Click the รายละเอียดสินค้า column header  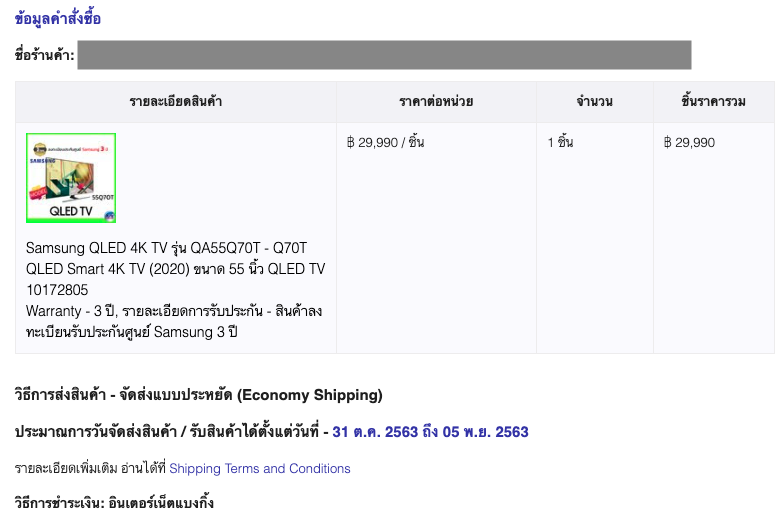point(176,102)
